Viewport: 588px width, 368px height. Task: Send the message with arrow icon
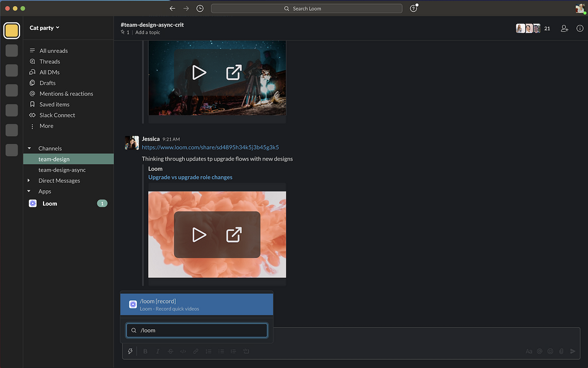coord(573,352)
